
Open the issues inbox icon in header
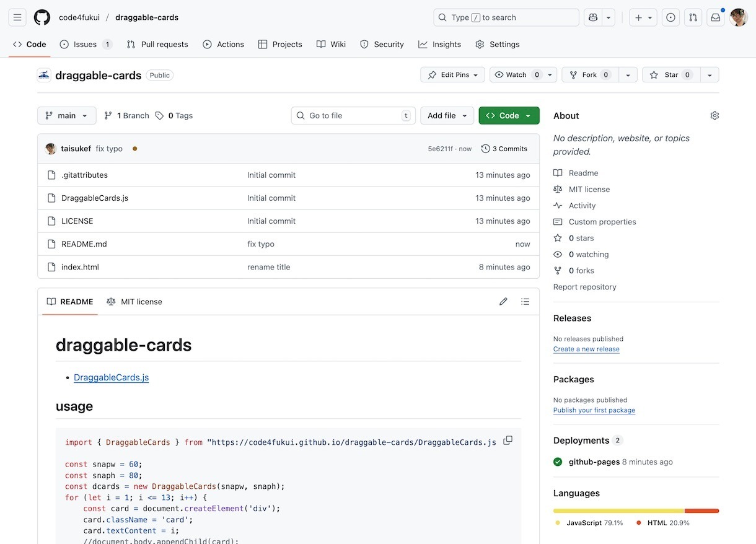click(670, 17)
